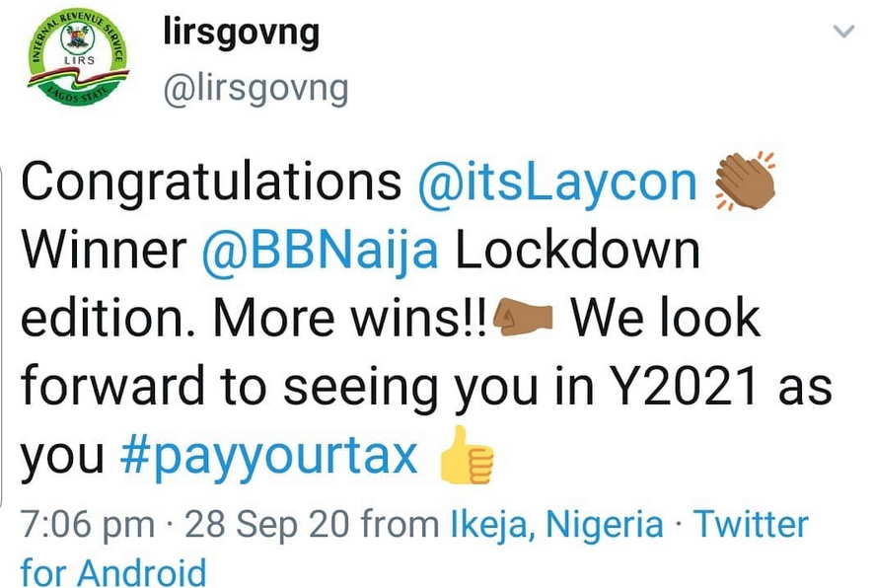Click the lirsgovng display name

[242, 34]
